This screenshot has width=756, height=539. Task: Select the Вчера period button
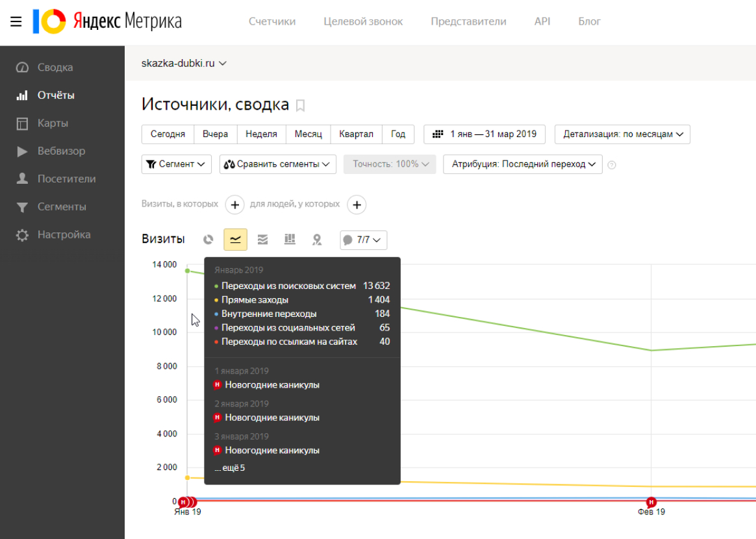[216, 134]
